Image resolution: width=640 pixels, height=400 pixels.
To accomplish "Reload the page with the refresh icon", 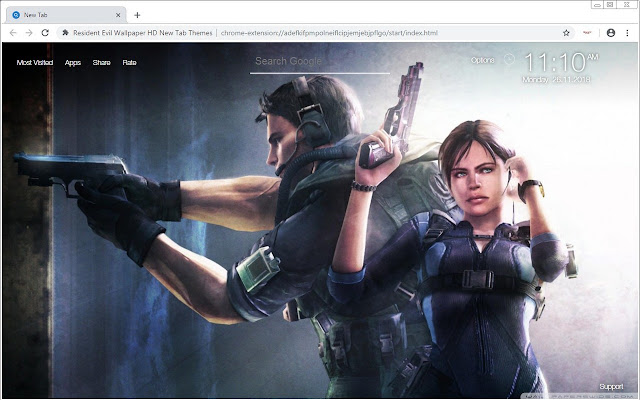I will (45, 33).
